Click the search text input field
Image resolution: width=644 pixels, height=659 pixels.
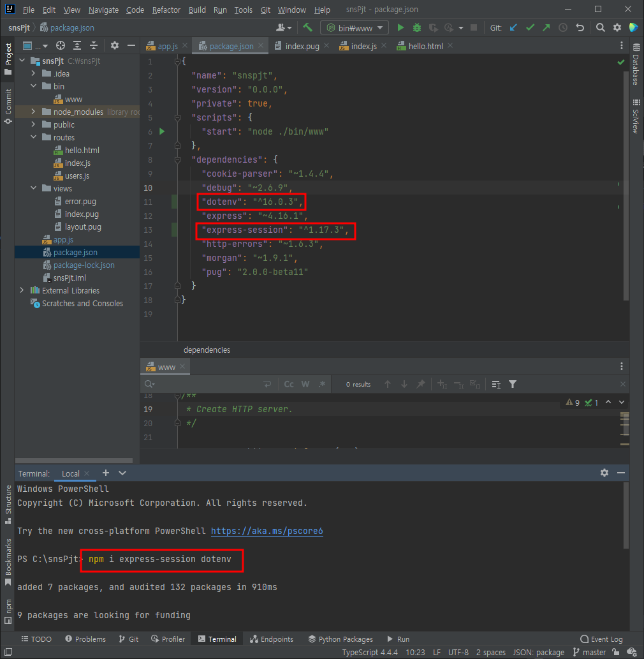[208, 384]
